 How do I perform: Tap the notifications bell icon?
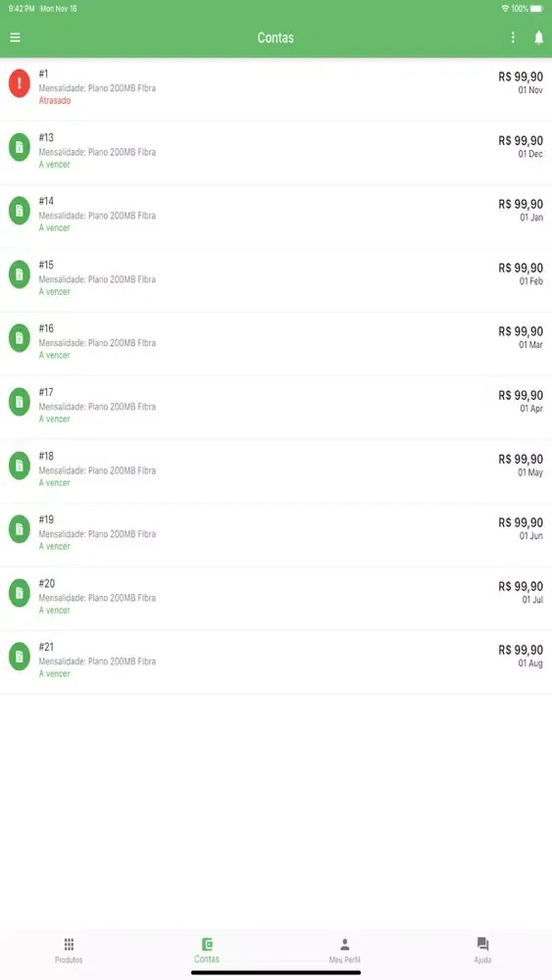click(x=538, y=37)
